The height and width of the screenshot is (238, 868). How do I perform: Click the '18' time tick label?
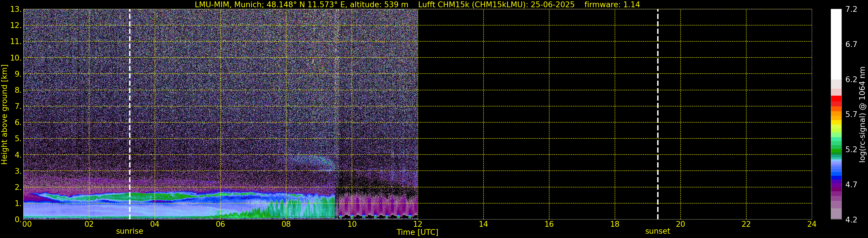click(614, 224)
